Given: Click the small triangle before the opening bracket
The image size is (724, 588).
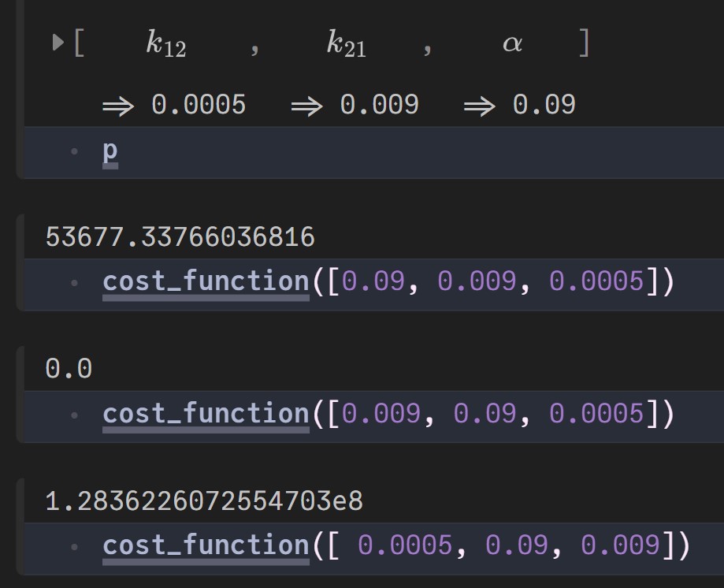Looking at the screenshot, I should tap(58, 43).
